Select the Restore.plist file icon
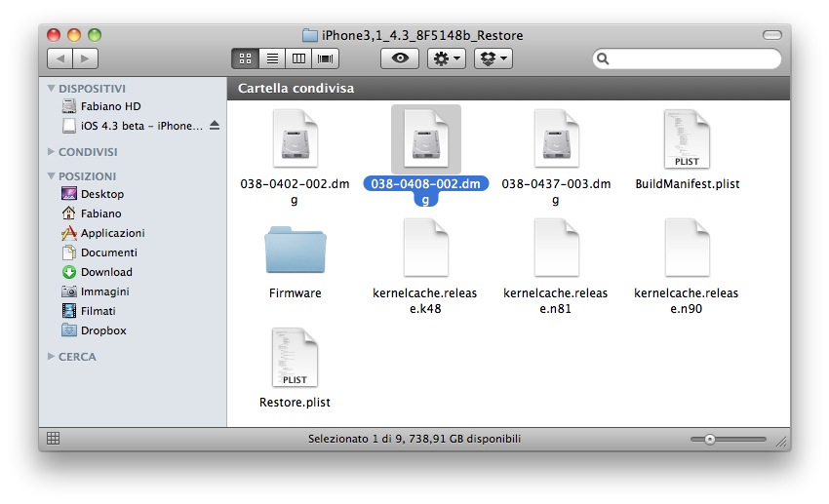This screenshot has width=829, height=504. coord(295,359)
